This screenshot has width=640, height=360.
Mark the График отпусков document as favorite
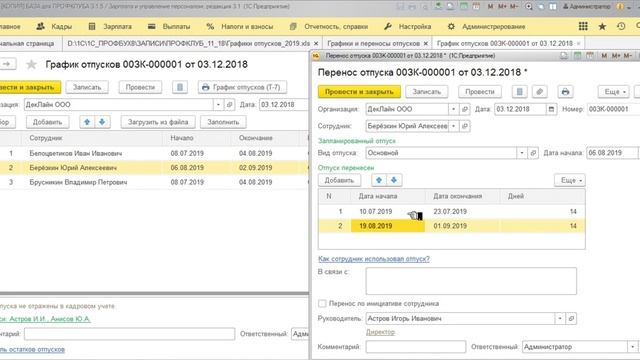click(31, 64)
